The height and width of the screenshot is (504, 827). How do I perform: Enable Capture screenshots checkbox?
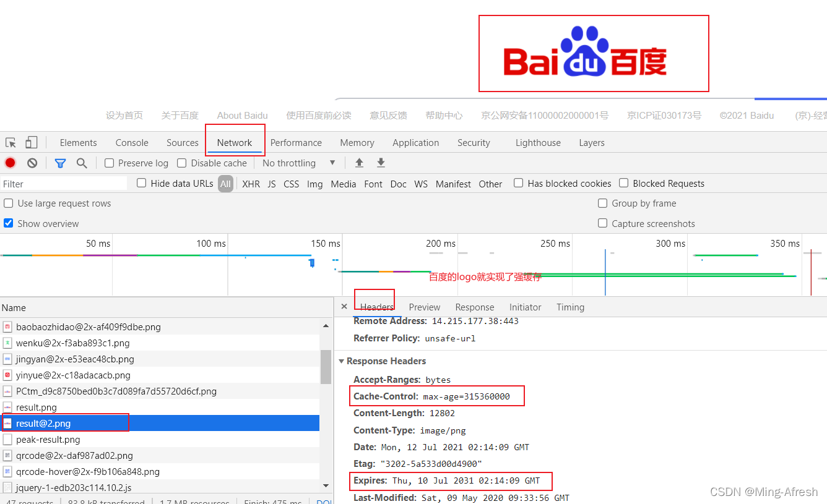click(602, 223)
